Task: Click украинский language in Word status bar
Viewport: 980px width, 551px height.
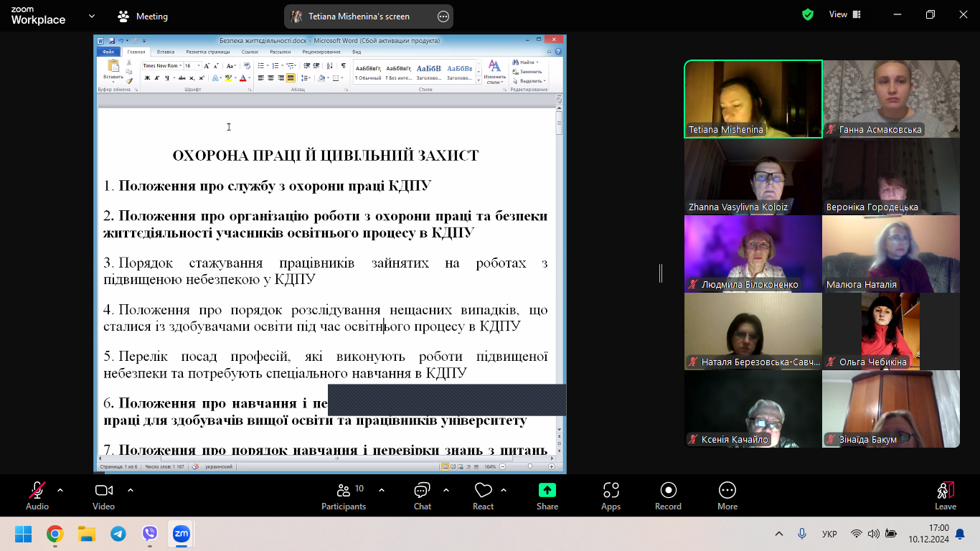Action: 217,466
